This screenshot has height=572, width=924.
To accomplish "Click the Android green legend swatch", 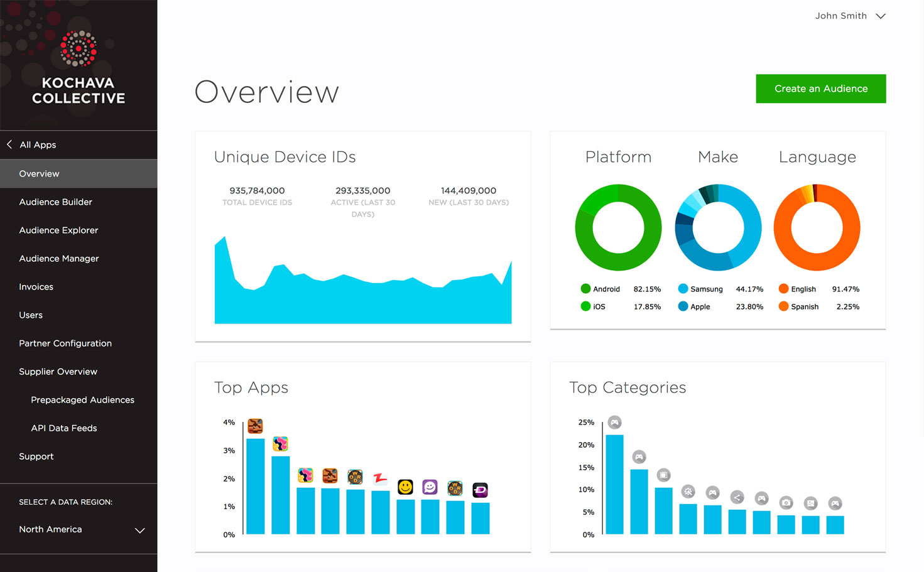I will [x=585, y=289].
